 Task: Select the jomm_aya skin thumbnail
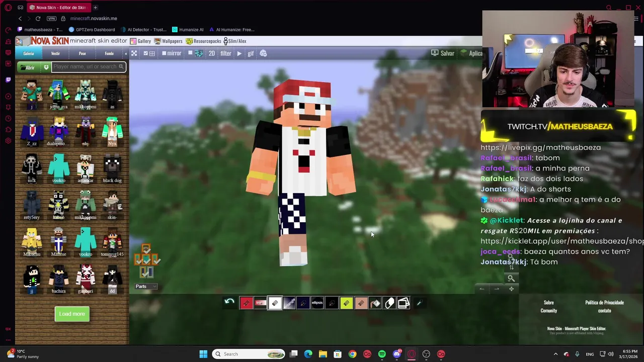coord(58,95)
